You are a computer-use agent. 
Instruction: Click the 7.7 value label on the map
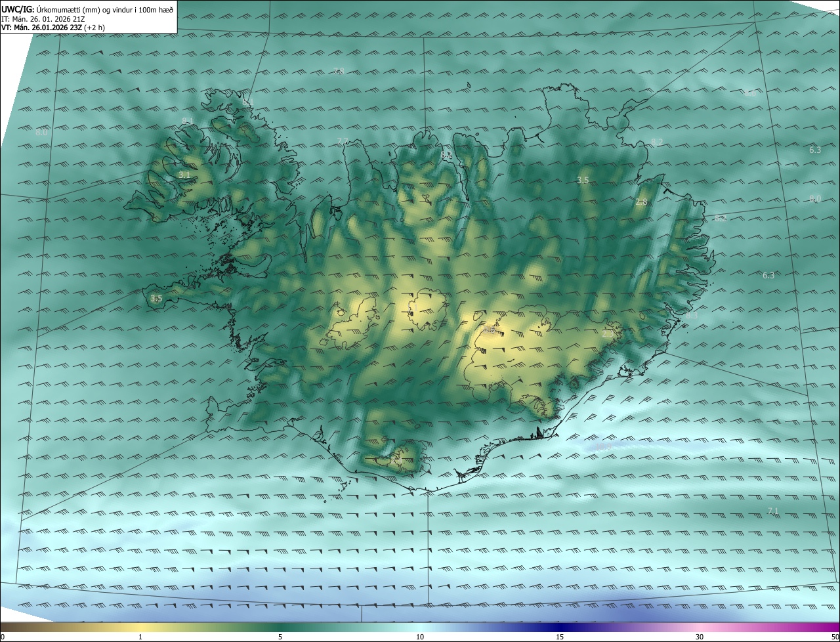342,141
